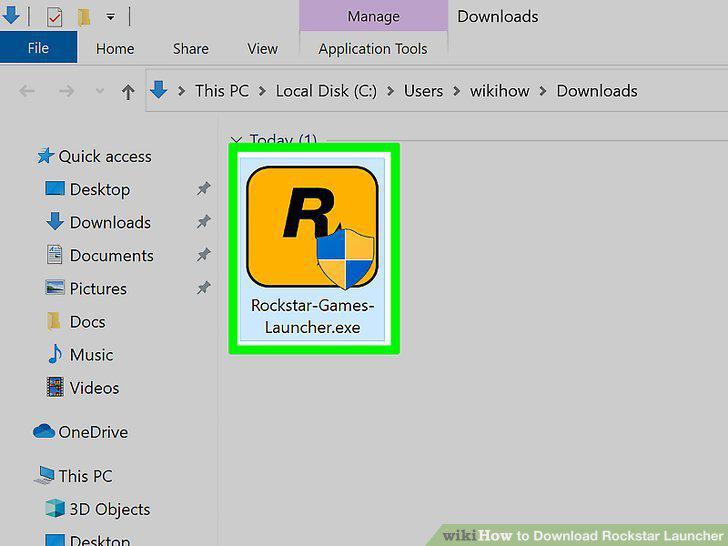728x546 pixels.
Task: Open Pictures in the navigation pane
Action: (98, 289)
